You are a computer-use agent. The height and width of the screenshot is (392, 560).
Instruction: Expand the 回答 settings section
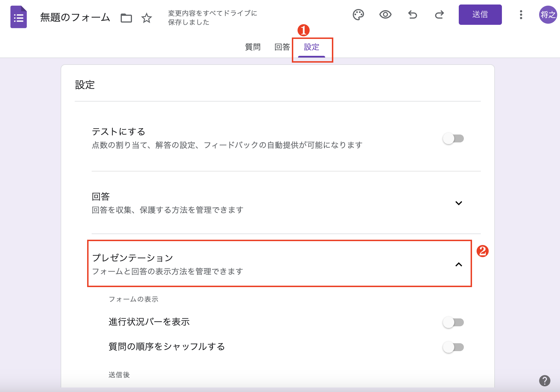[458, 203]
